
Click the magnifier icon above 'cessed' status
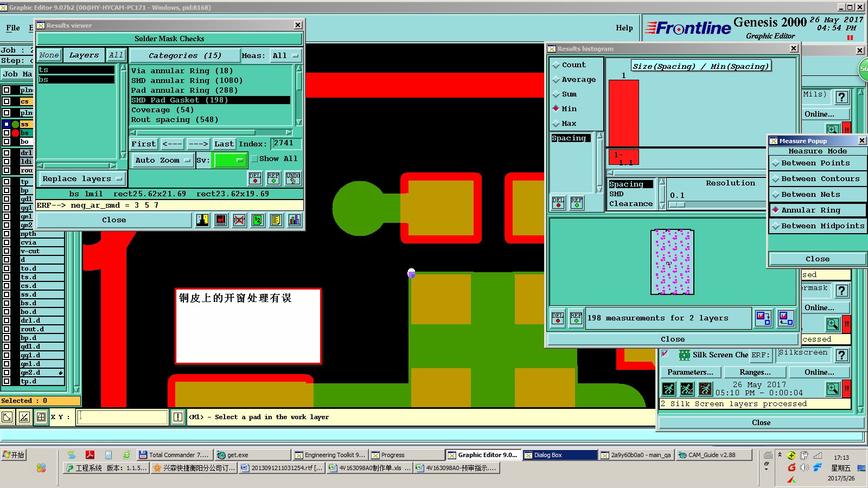click(832, 324)
